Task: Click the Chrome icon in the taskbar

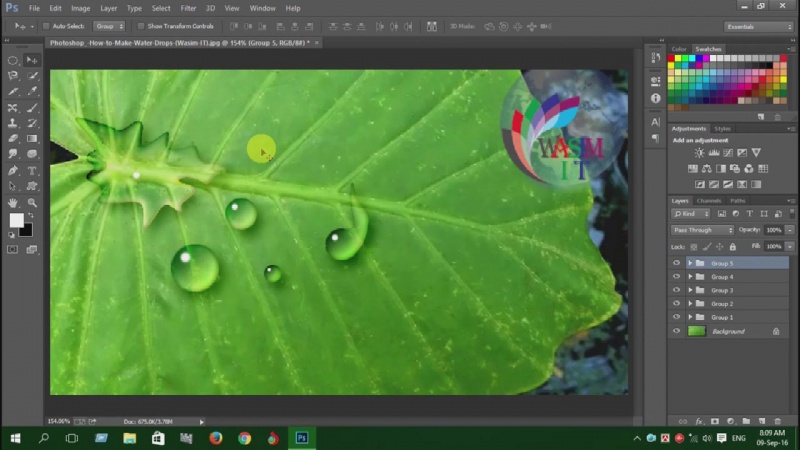Action: [244, 438]
